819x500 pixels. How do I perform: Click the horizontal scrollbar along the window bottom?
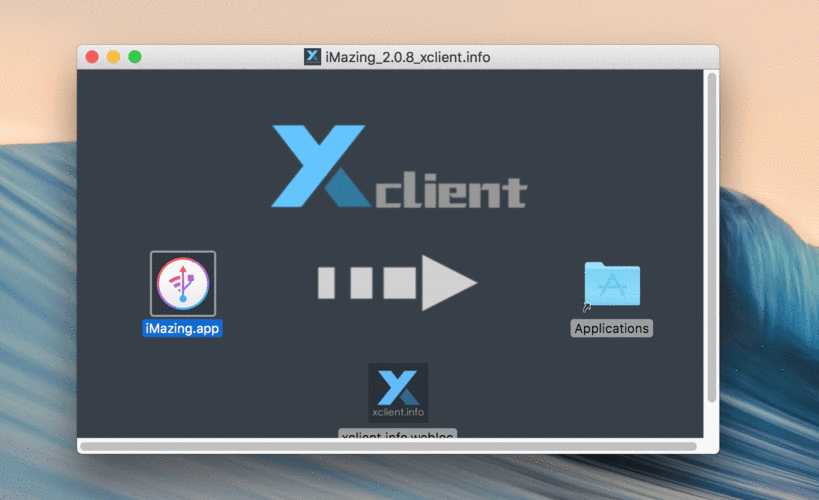[x=389, y=446]
